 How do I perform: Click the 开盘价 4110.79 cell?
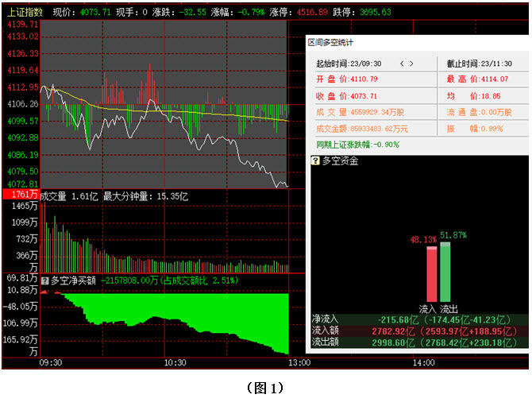346,79
